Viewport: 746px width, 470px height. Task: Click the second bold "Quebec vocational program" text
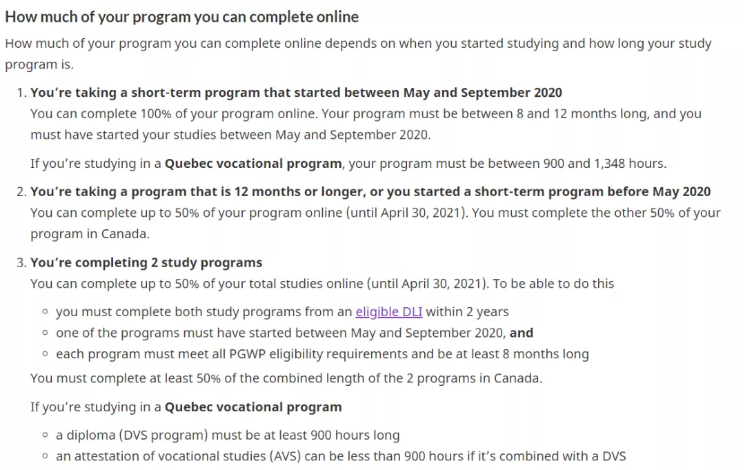[x=253, y=407]
